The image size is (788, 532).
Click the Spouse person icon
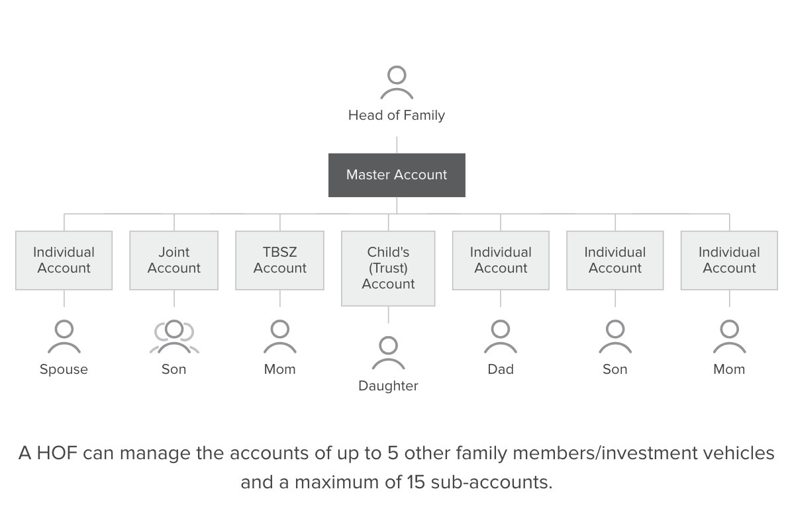(x=64, y=337)
